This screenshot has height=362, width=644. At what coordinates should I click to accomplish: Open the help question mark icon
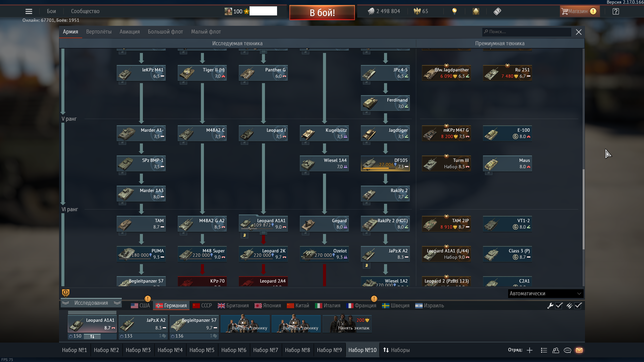[x=615, y=11]
